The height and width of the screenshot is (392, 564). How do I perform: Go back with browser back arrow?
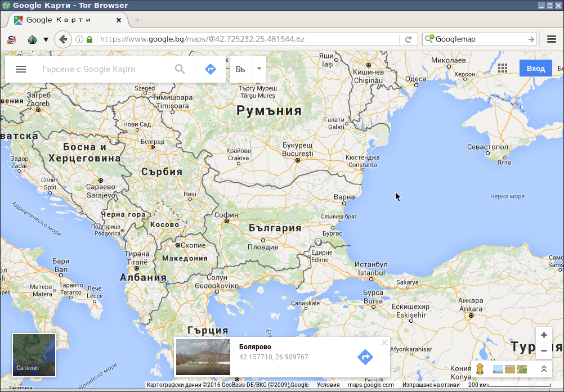(x=63, y=39)
